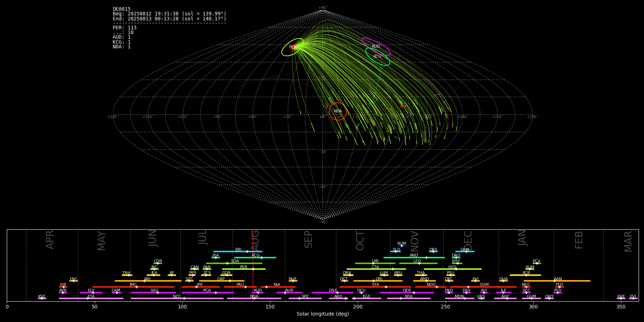Click the 'PER: 113' count in legend

pos(125,28)
